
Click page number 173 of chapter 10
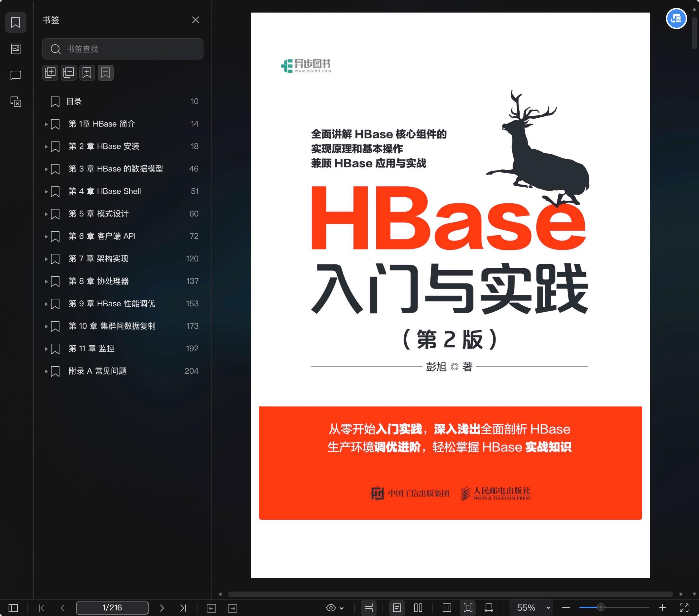point(192,326)
